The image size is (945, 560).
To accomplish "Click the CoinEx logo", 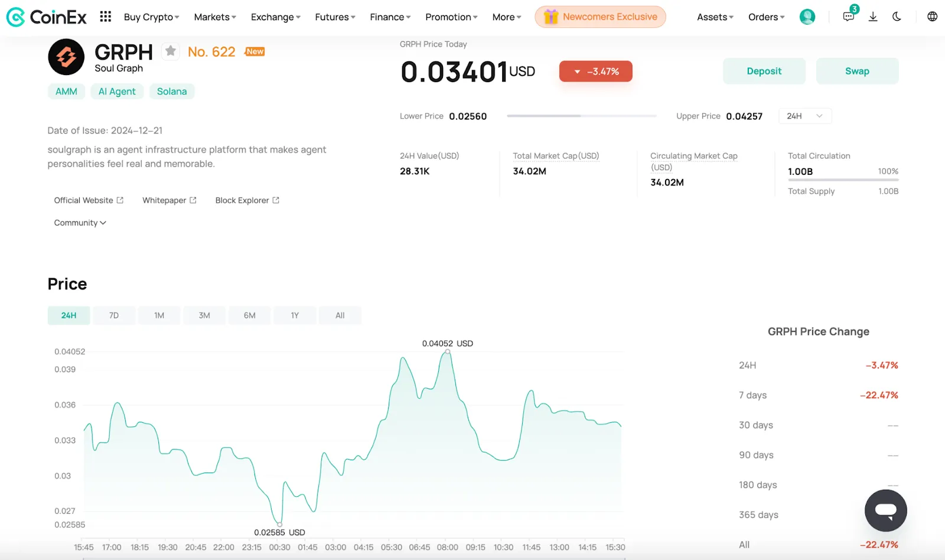I will [46, 17].
